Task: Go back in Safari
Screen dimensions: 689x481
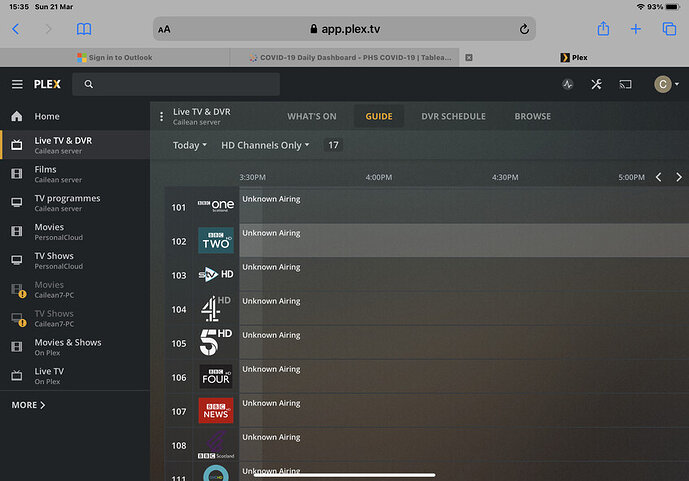Action: (16, 29)
